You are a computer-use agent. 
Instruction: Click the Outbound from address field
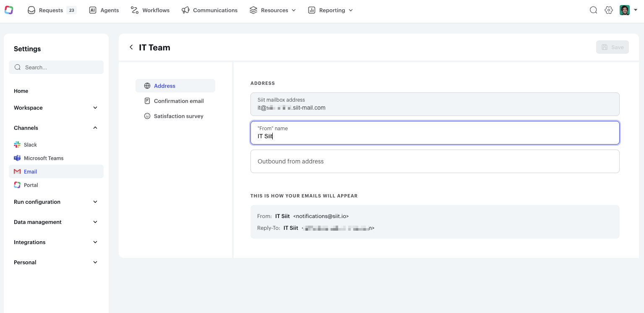coord(435,161)
